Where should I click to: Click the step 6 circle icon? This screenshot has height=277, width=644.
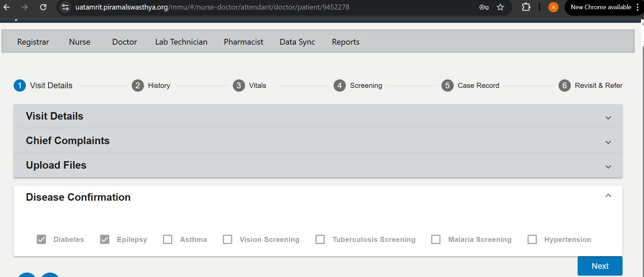pos(565,86)
